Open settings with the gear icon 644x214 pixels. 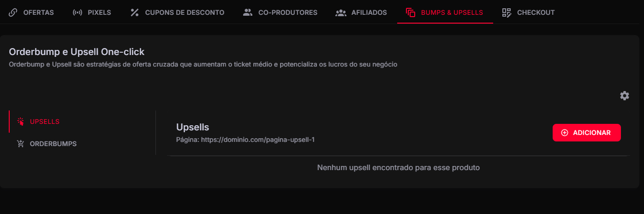[624, 96]
